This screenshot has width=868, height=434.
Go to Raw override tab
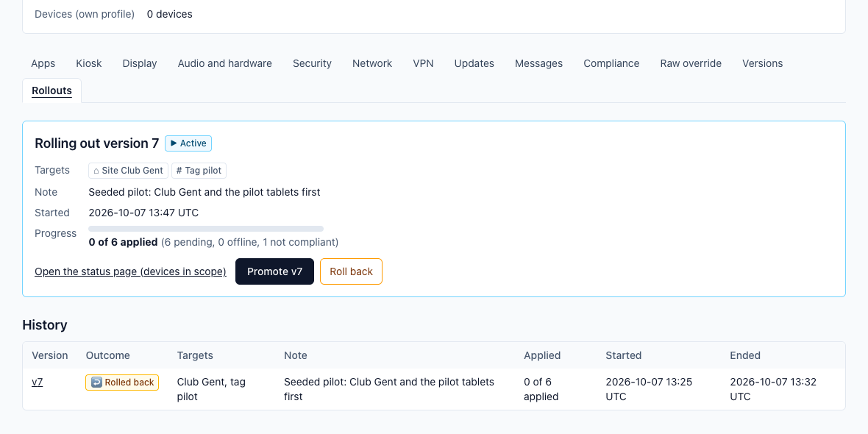691,63
